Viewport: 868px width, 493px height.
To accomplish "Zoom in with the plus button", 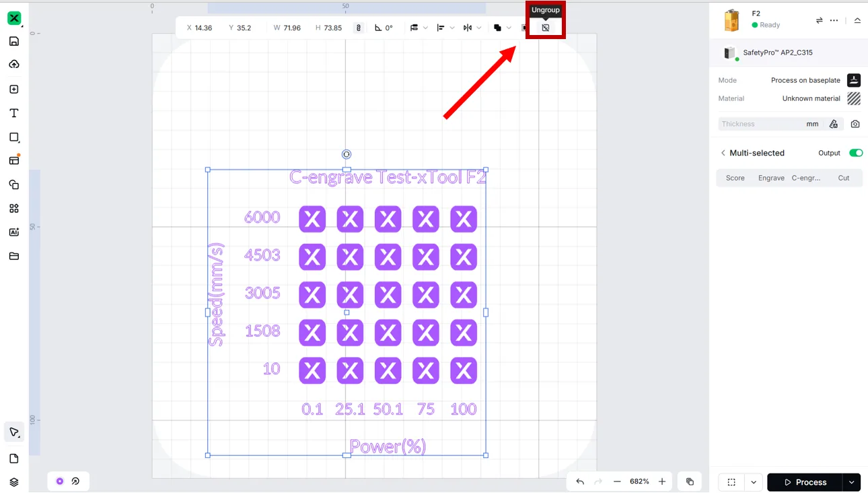I will (x=662, y=482).
